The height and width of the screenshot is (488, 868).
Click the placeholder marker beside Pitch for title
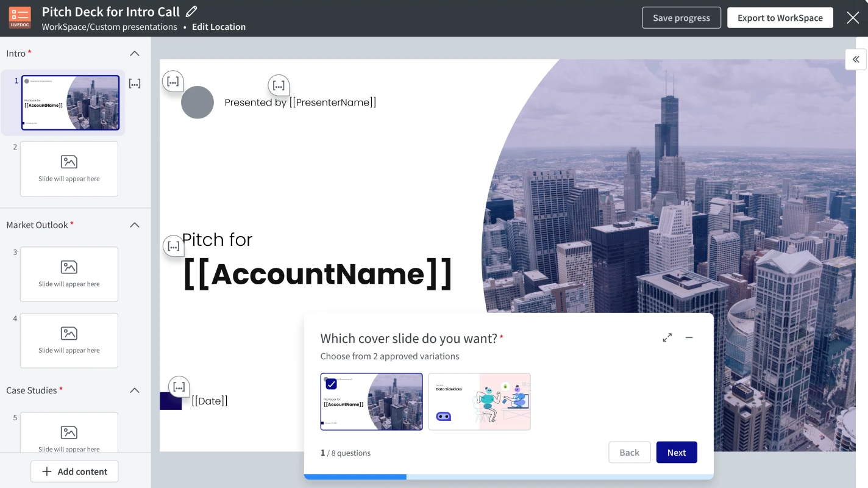173,246
